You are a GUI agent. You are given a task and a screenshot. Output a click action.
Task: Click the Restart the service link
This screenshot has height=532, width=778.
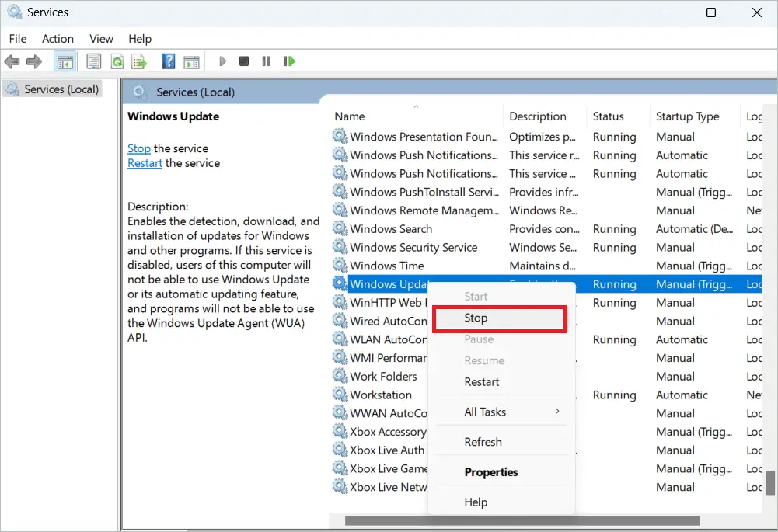click(x=145, y=163)
